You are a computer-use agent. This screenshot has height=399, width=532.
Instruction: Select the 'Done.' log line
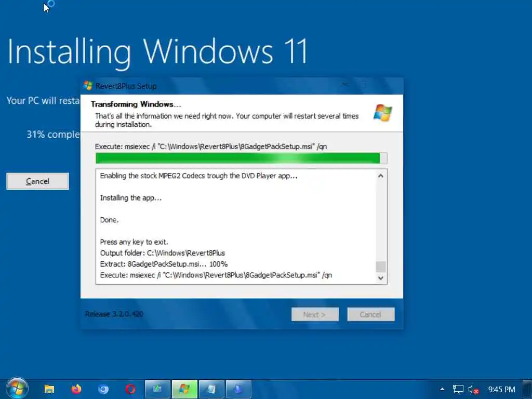109,220
